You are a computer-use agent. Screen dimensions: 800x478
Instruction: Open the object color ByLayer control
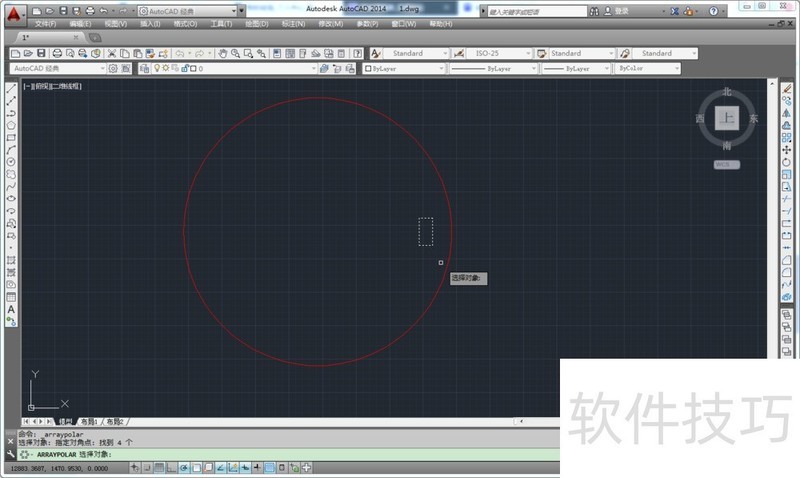[x=405, y=68]
